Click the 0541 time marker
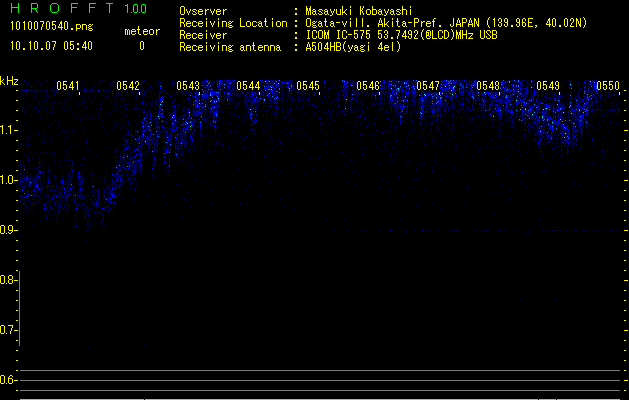629x400 pixels. (x=68, y=86)
